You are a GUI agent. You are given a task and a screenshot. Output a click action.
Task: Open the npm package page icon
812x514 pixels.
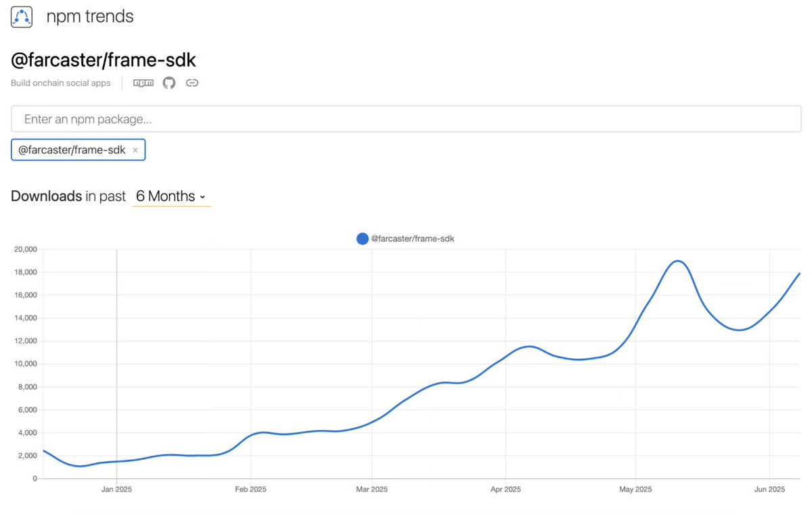(x=143, y=83)
